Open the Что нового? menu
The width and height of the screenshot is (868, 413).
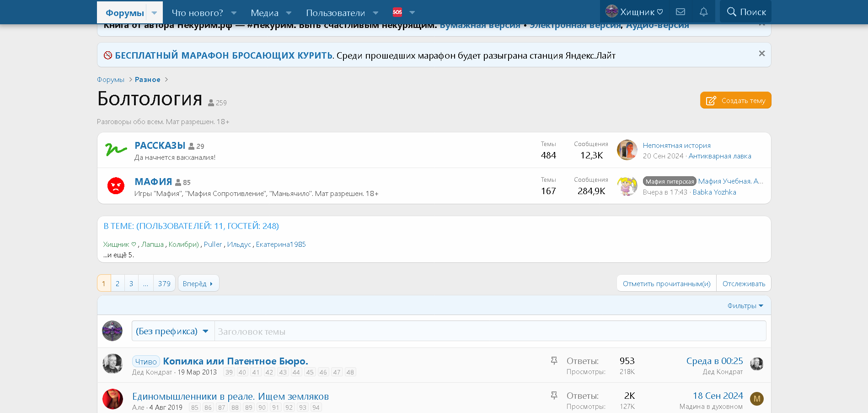[197, 13]
